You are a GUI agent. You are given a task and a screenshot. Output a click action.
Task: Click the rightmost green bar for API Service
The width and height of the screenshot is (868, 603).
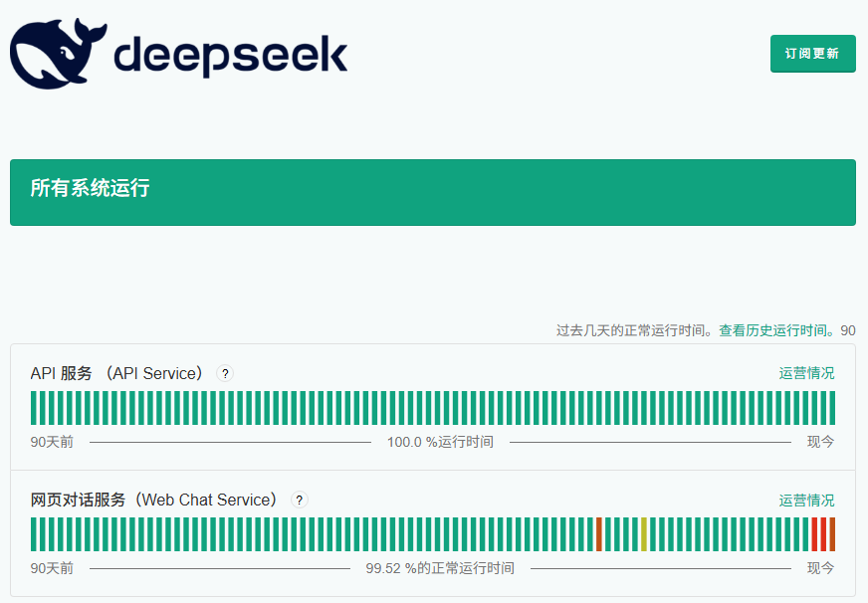pyautogui.click(x=832, y=408)
